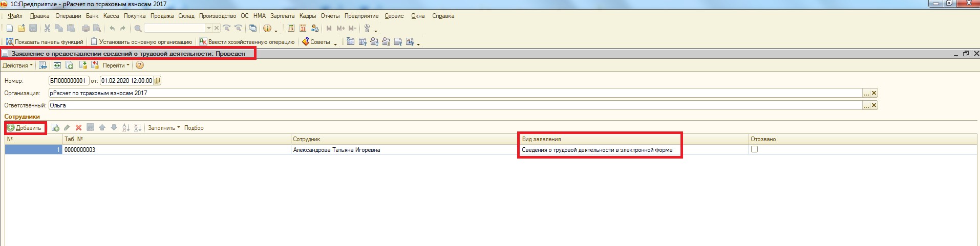The image size is (980, 246).
Task: Open Организация selection ellipsis button
Action: tap(866, 93)
